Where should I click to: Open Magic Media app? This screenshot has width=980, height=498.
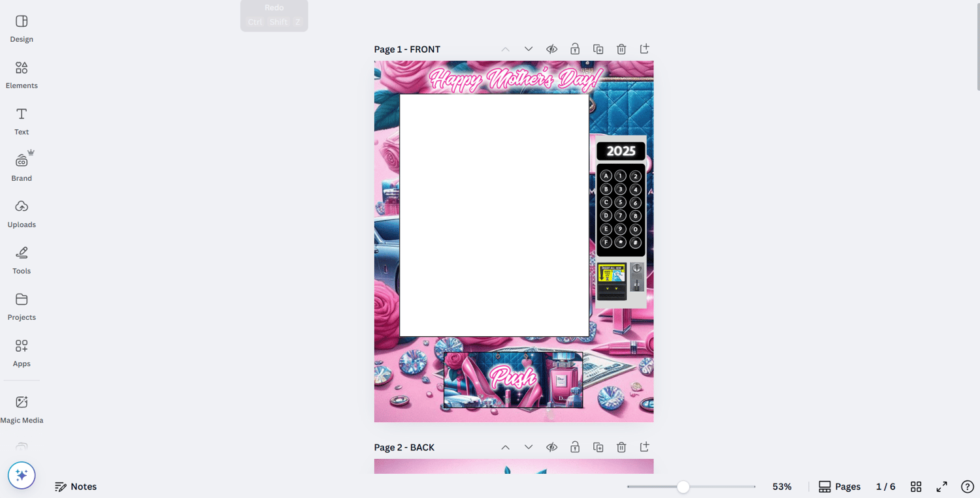tap(22, 411)
